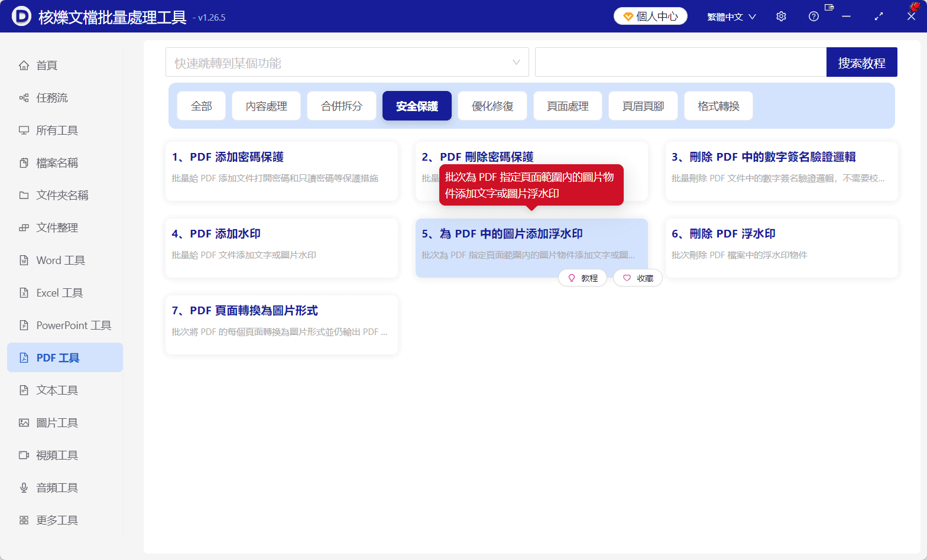927x560 pixels.
Task: Select the 頁面處理 category tab
Action: tap(568, 106)
